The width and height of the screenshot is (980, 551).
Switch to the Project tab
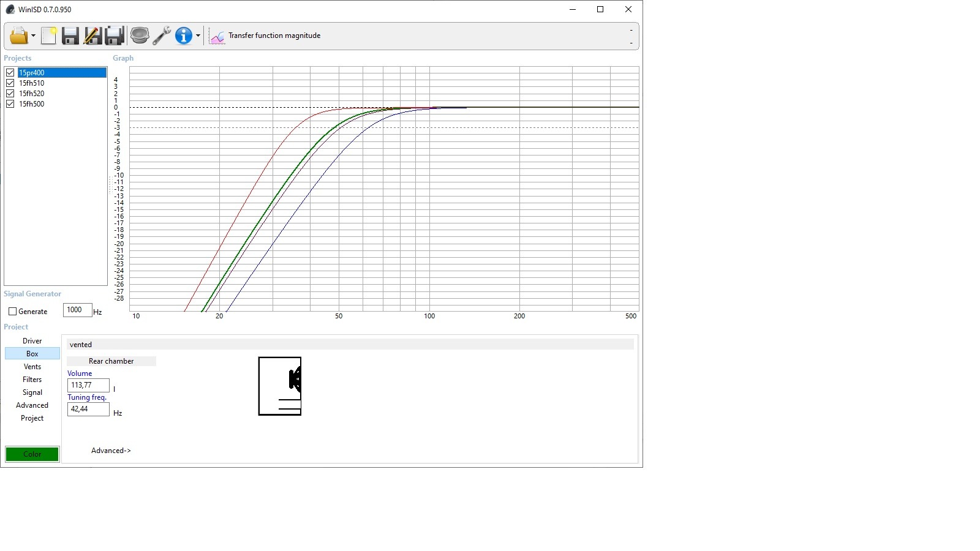(32, 418)
